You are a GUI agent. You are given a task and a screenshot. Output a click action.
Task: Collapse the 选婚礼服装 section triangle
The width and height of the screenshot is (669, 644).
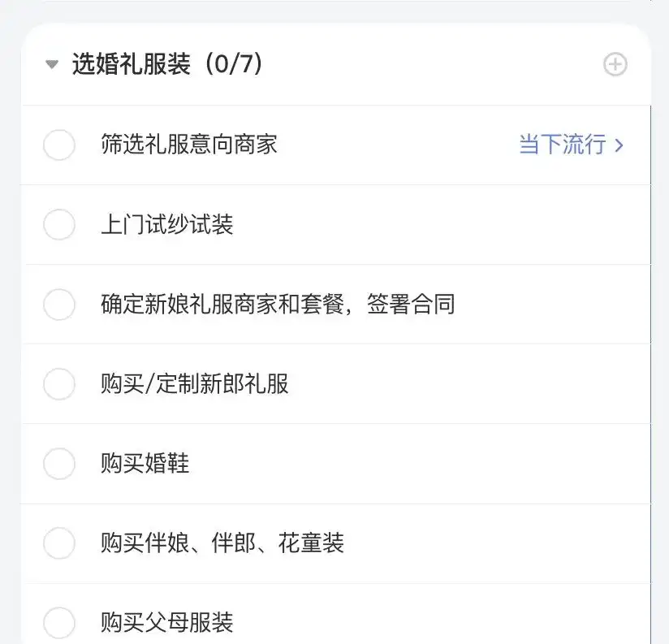52,64
